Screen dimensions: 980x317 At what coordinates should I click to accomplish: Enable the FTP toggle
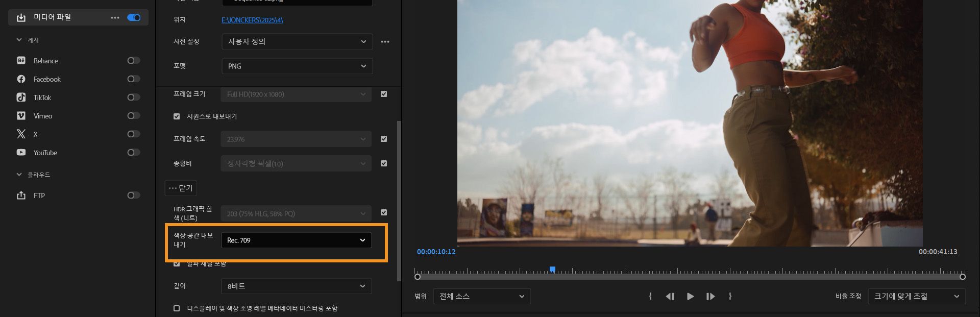coord(133,195)
